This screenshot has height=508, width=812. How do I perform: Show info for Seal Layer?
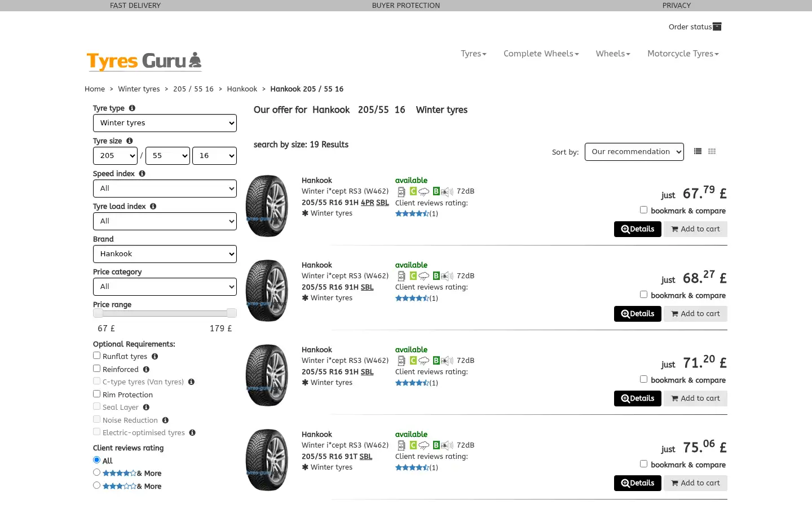point(146,408)
